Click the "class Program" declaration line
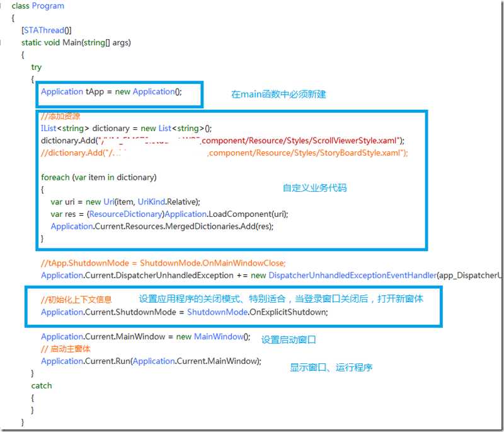 38,6
